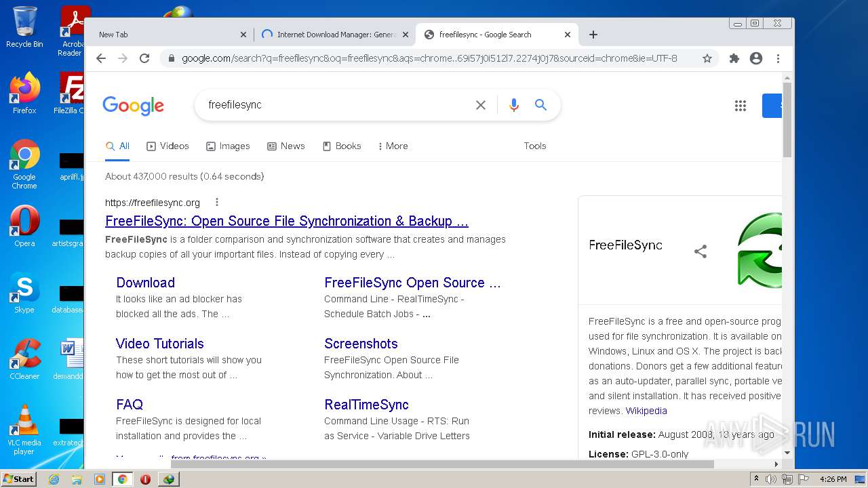This screenshot has height=488, width=868.
Task: Open File Explorer taskbar folder icon
Action: point(77,479)
